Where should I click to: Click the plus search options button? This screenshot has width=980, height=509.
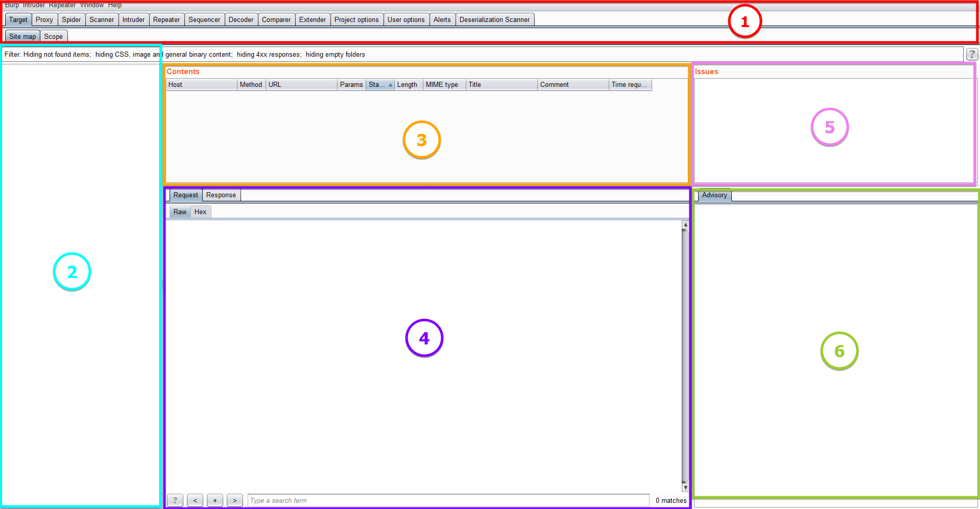click(x=215, y=500)
